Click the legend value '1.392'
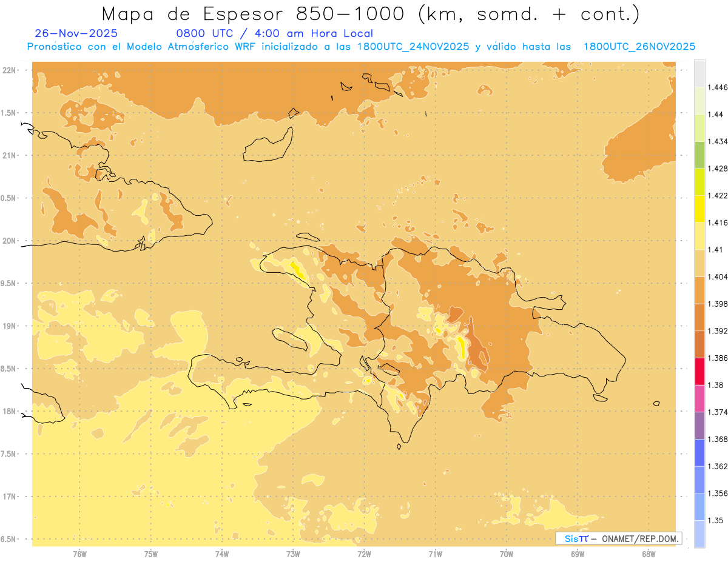Viewport: 728px width, 562px height. pyautogui.click(x=718, y=331)
